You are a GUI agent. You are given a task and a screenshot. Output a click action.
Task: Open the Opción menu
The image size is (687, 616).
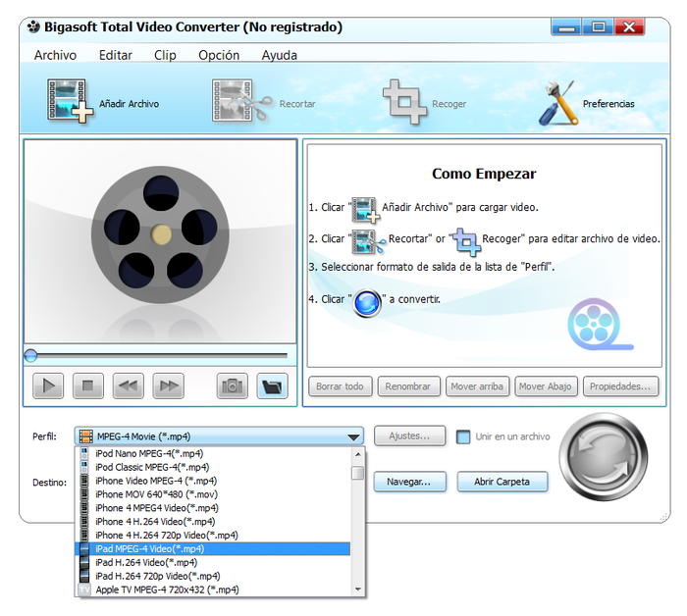click(x=219, y=55)
